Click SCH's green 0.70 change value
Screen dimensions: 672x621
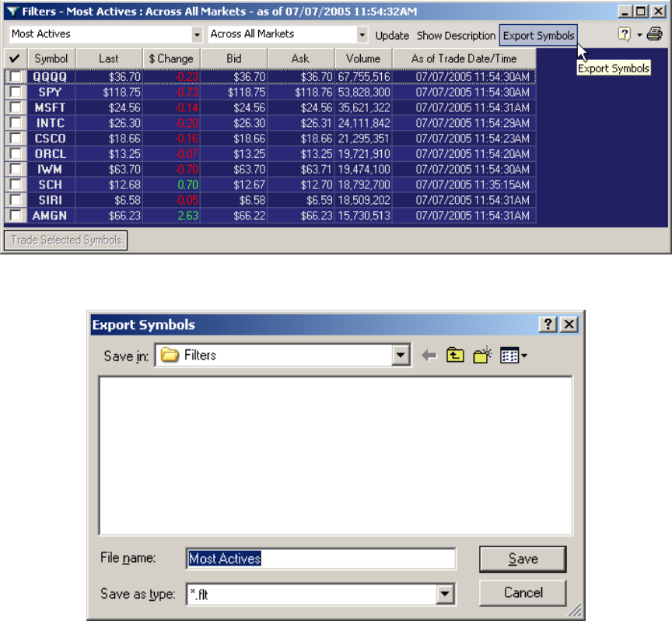tap(187, 185)
